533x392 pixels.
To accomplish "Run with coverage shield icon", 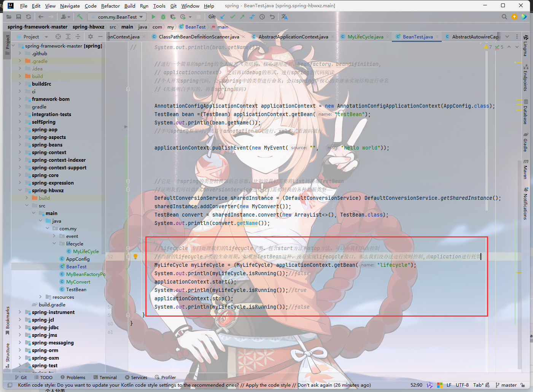I will [173, 17].
